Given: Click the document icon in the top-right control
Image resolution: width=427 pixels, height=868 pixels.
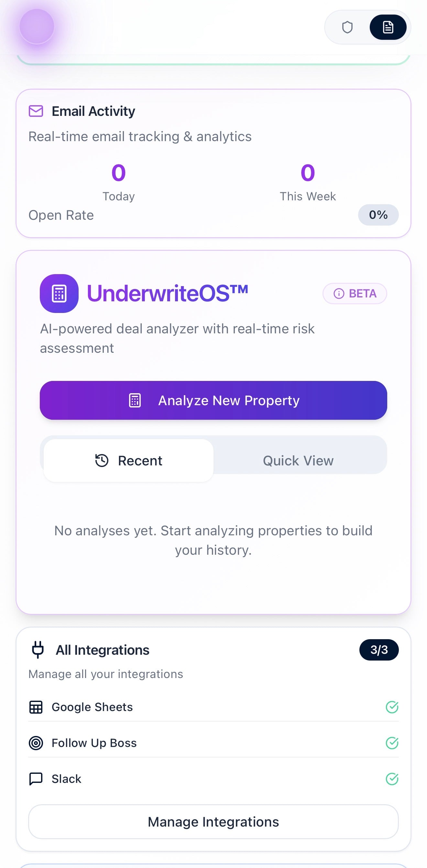Looking at the screenshot, I should [388, 27].
